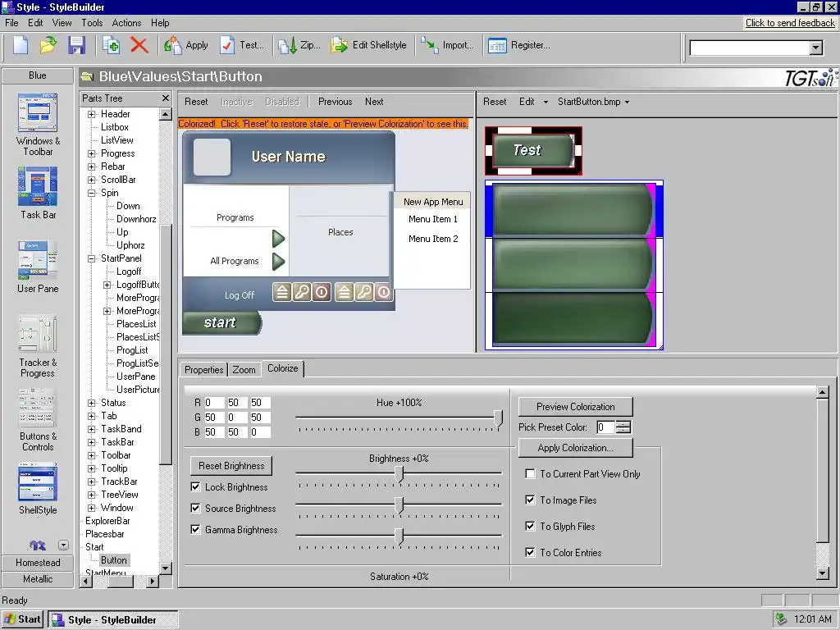The image size is (840, 630).
Task: Expand the TaskBand tree node
Action: [92, 429]
